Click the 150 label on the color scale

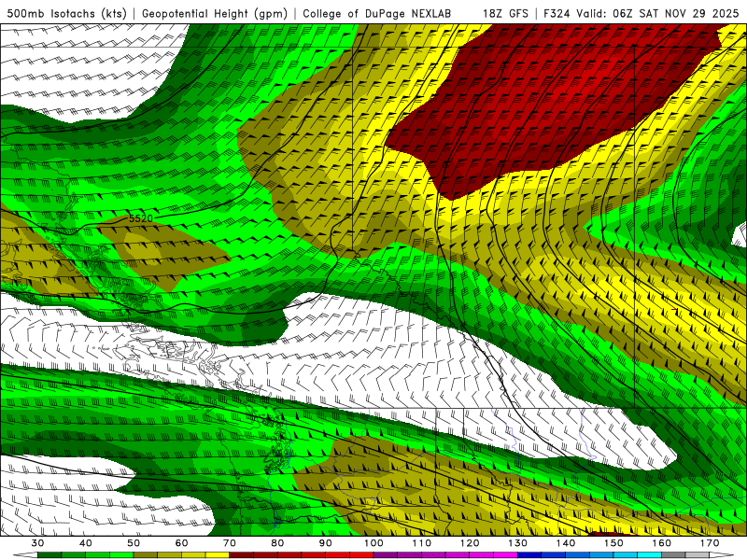coord(613,543)
